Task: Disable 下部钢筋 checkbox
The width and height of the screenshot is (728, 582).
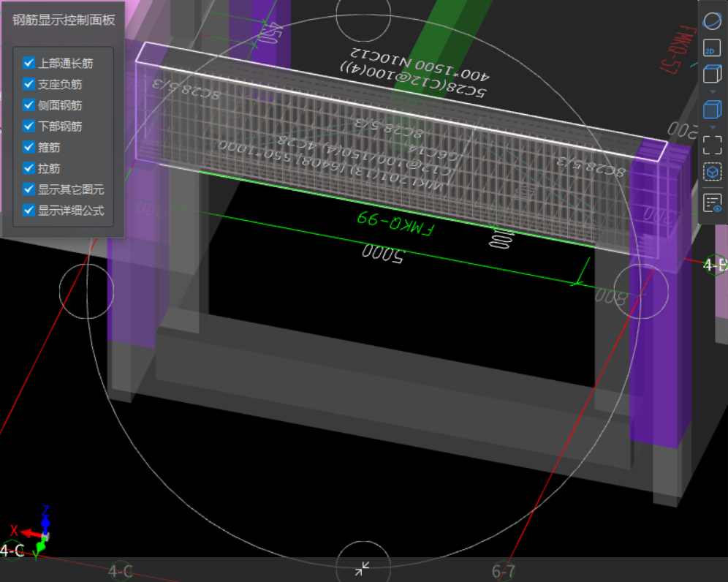Action: [29, 126]
